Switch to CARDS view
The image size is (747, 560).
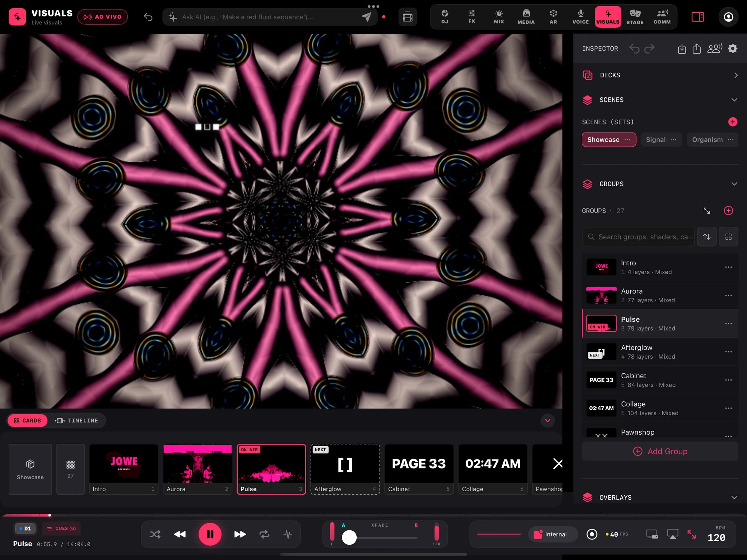pyautogui.click(x=27, y=421)
